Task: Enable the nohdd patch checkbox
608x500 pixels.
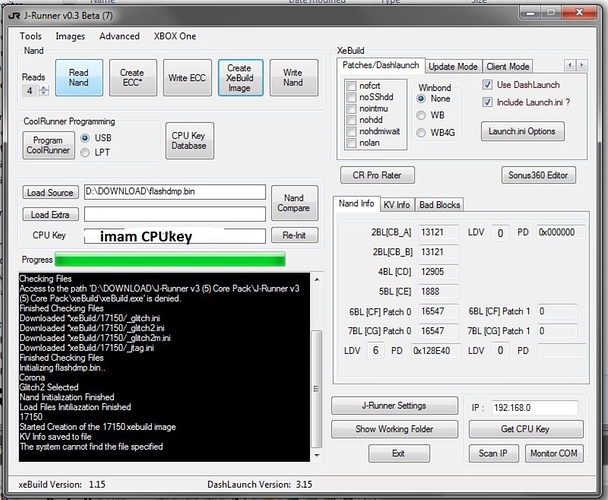Action: pos(351,120)
